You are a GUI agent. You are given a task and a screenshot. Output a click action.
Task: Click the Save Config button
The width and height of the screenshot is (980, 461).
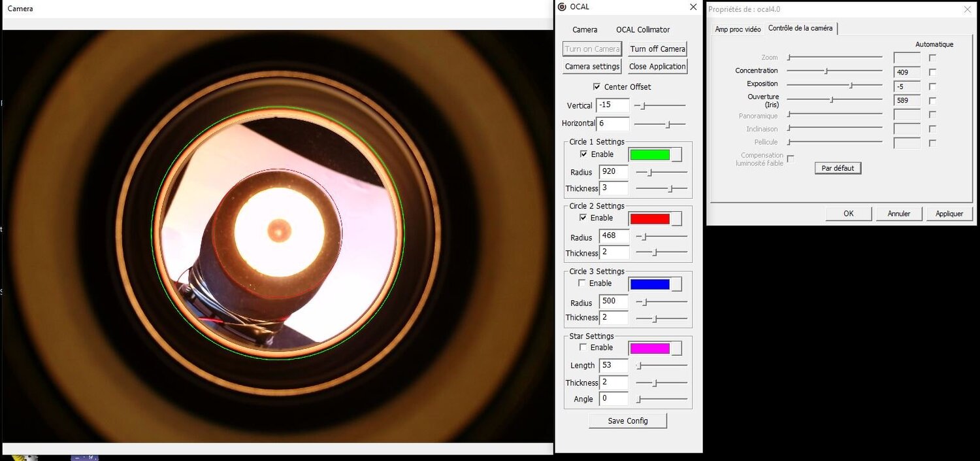click(628, 421)
